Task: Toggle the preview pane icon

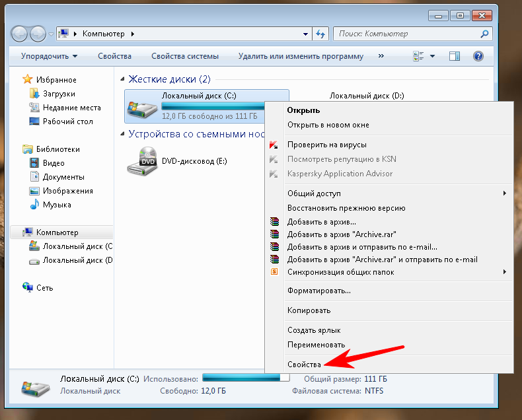Action: pos(455,56)
